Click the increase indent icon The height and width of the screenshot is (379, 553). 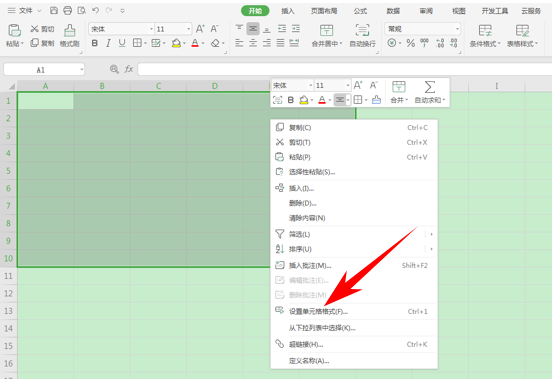pos(296,28)
